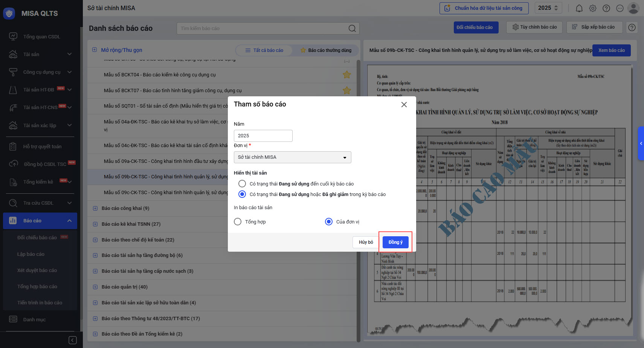
Task: Select the Của đơn vị radio option
Action: (329, 222)
